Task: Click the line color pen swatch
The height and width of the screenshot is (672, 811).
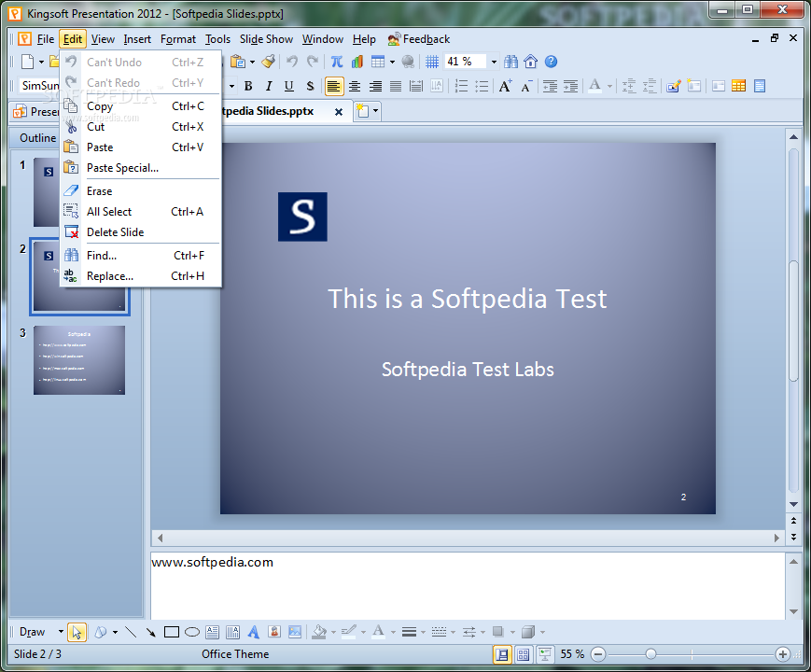Action: 349,632
